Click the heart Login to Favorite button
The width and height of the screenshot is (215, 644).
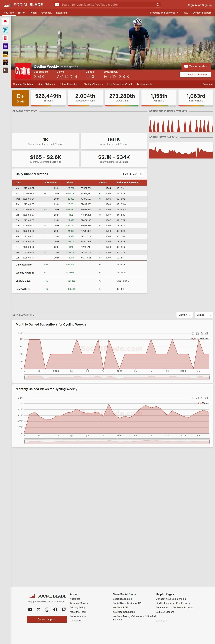195,75
